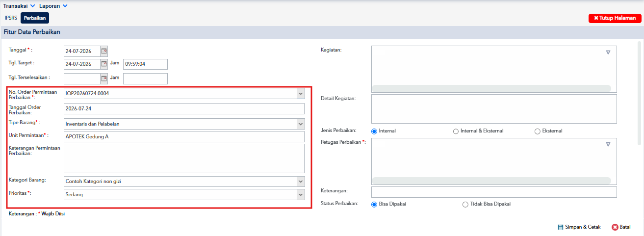Open the Transaksi menu
This screenshot has height=236, width=644.
point(19,6)
